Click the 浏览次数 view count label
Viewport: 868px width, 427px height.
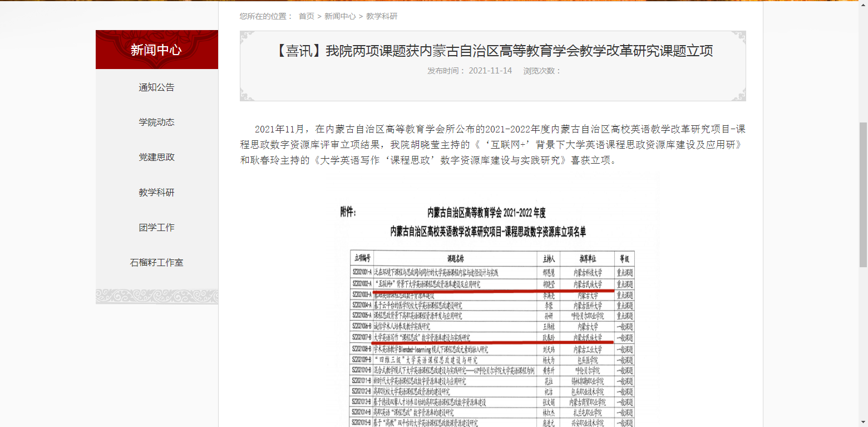(x=542, y=71)
